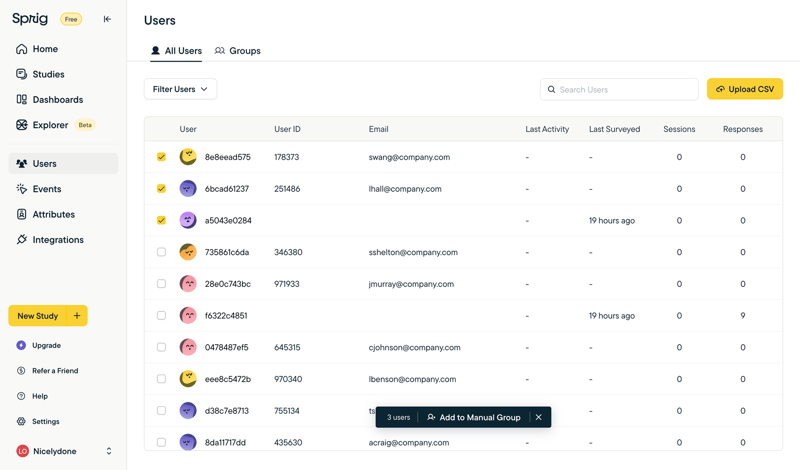Image resolution: width=800 pixels, height=470 pixels.
Task: Click the plus icon beside New Study
Action: point(77,316)
